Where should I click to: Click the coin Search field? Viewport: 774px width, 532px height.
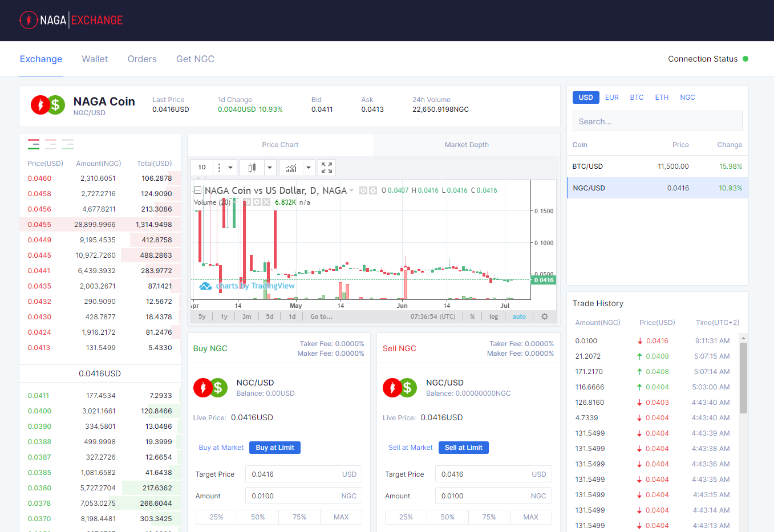coord(658,121)
